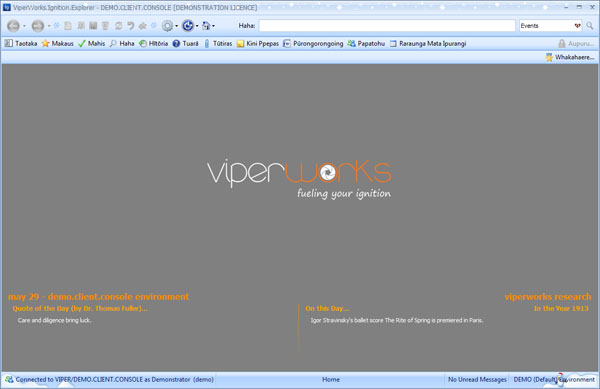The image size is (600, 389).
Task: Click No Unread Messages in status bar
Action: pyautogui.click(x=477, y=379)
